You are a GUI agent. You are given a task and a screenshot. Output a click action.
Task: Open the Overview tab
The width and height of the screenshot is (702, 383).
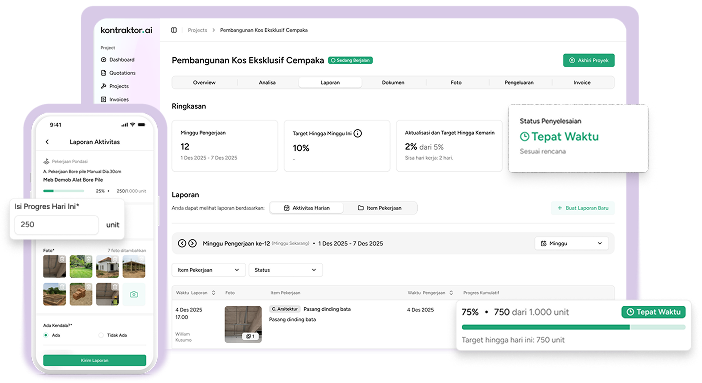[x=204, y=82]
